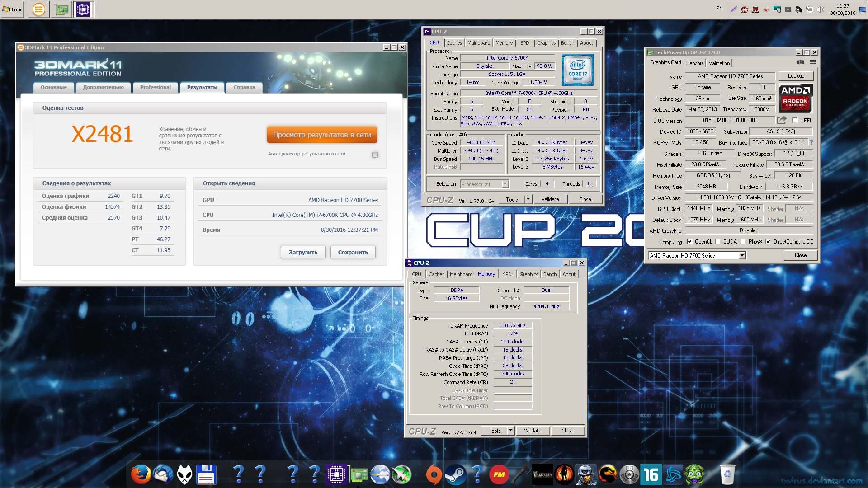
Task: Click the purple feather tray icon
Action: (x=733, y=9)
